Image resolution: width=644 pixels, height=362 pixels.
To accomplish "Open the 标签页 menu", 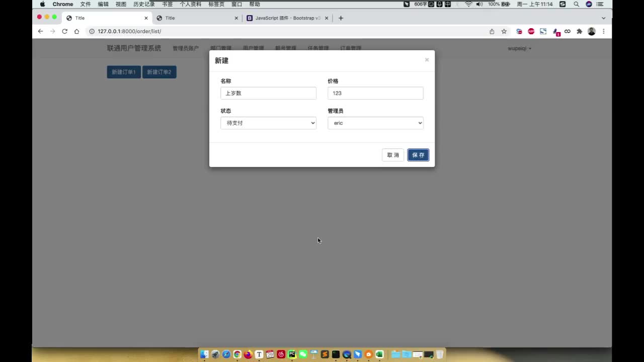I will 216,4.
